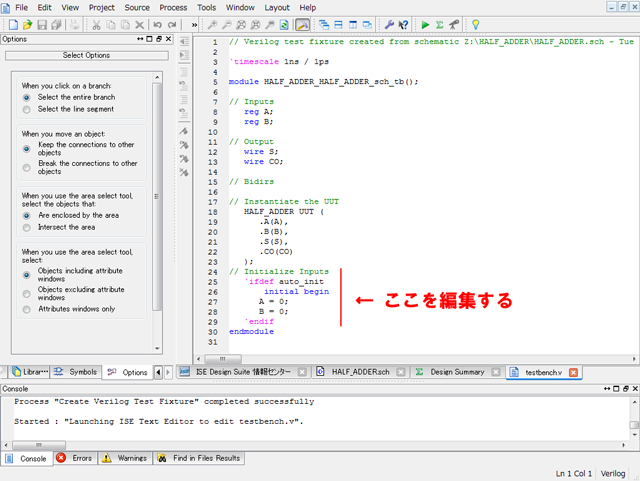Select 'Select the entire branch' radio option
The image size is (640, 481).
point(27,98)
